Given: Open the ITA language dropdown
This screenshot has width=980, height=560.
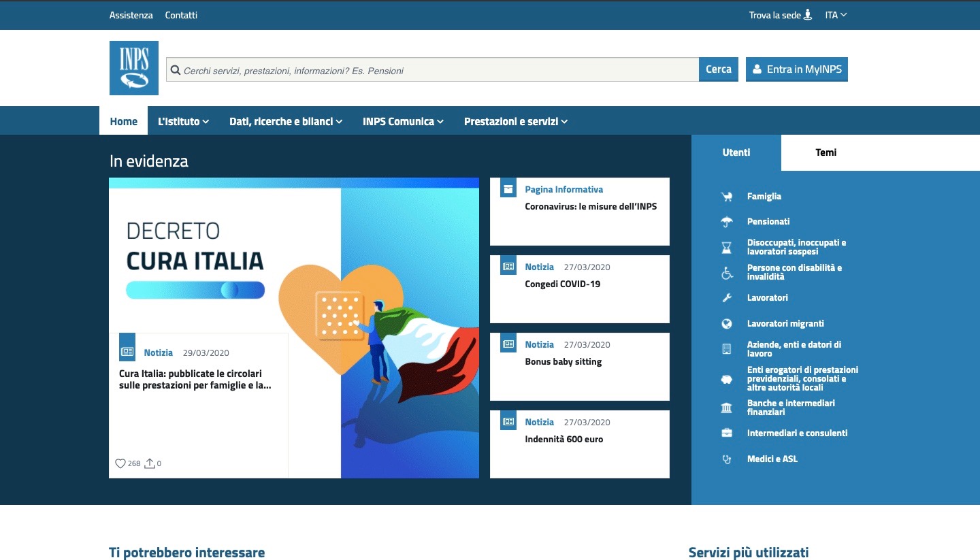Looking at the screenshot, I should pos(836,15).
